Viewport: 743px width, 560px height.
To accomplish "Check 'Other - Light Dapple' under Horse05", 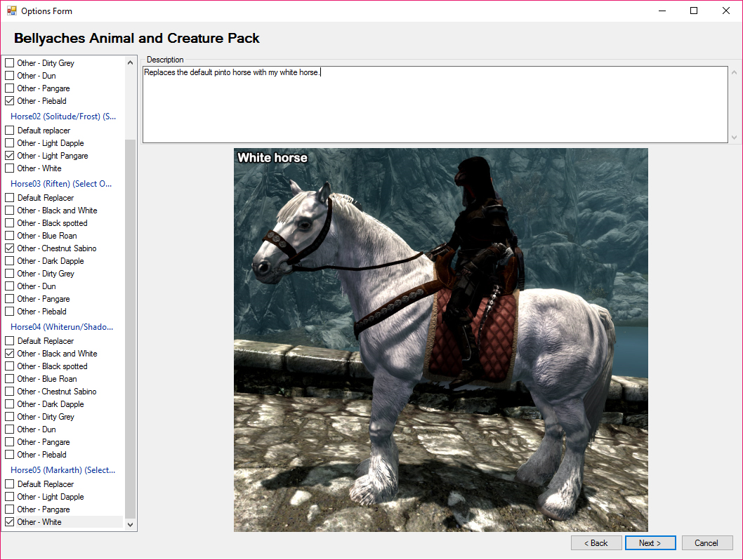I will 9,497.
